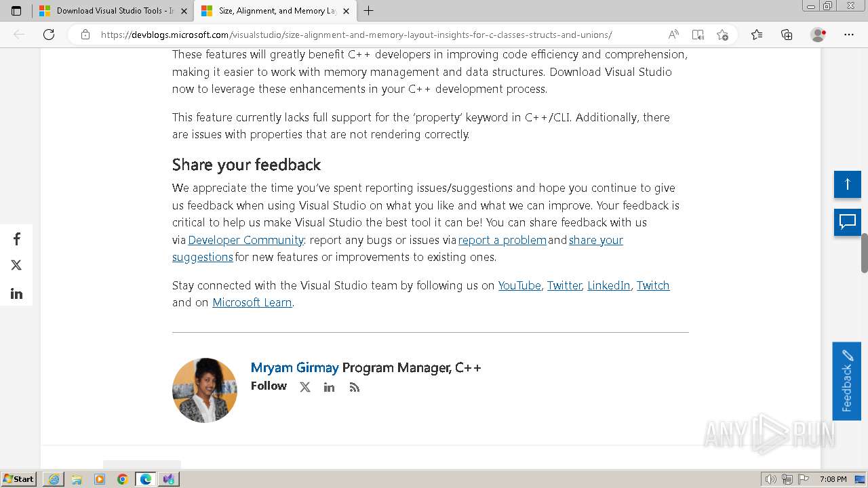
Task: Go back to previous page
Action: pyautogui.click(x=19, y=35)
